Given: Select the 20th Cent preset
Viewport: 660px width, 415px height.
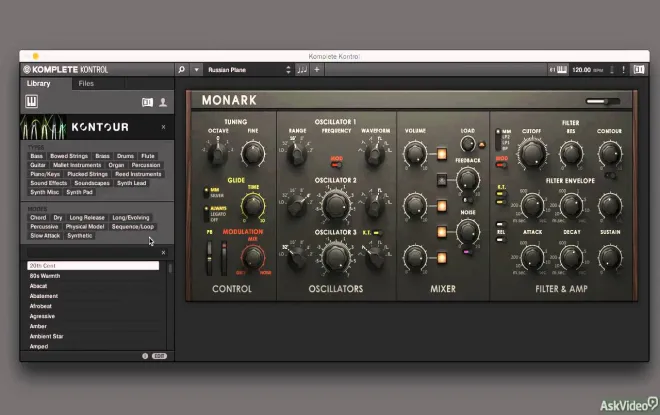Looking at the screenshot, I should pos(93,266).
